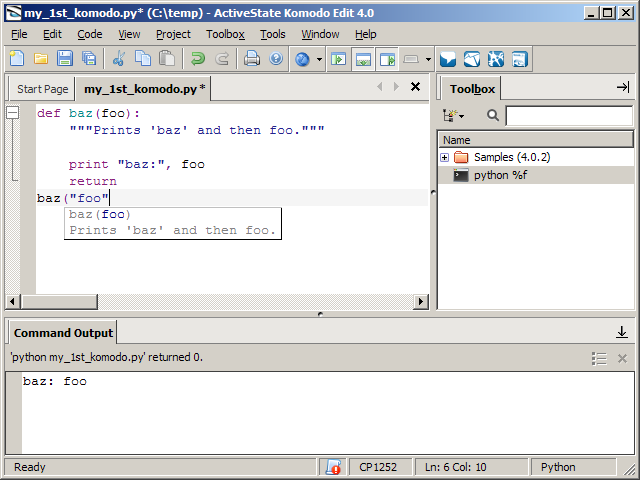The height and width of the screenshot is (480, 640).
Task: Toggle the bottom pane visibility
Action: tap(363, 60)
